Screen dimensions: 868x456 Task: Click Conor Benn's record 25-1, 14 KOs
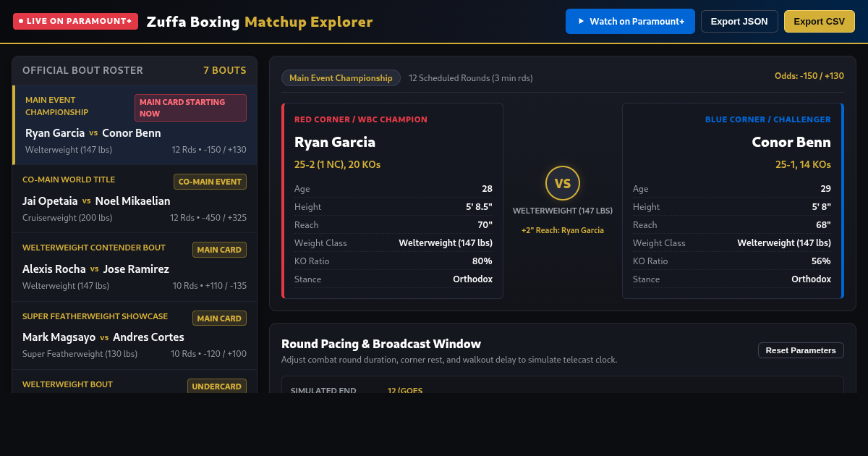(x=803, y=164)
